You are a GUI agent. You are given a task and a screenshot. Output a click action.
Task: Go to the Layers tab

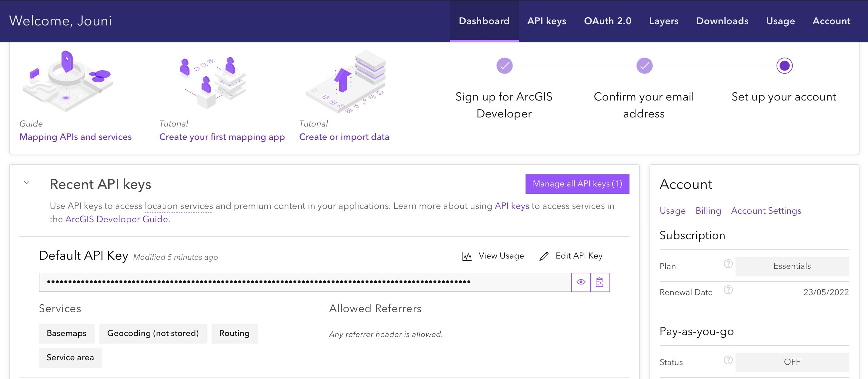pos(663,21)
